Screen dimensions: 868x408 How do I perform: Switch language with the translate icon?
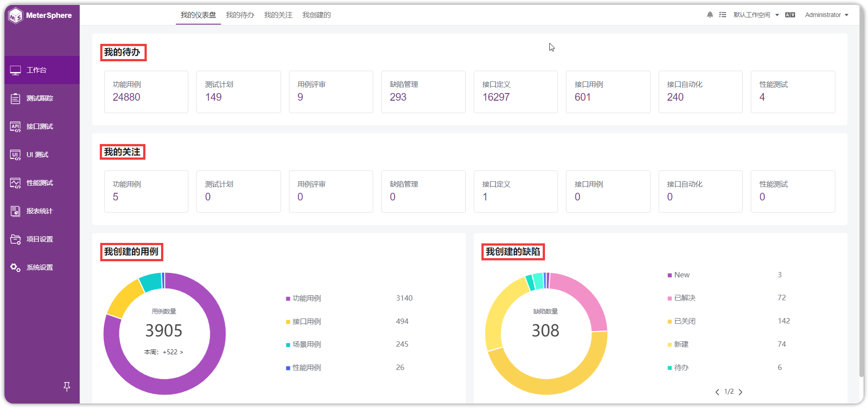790,15
